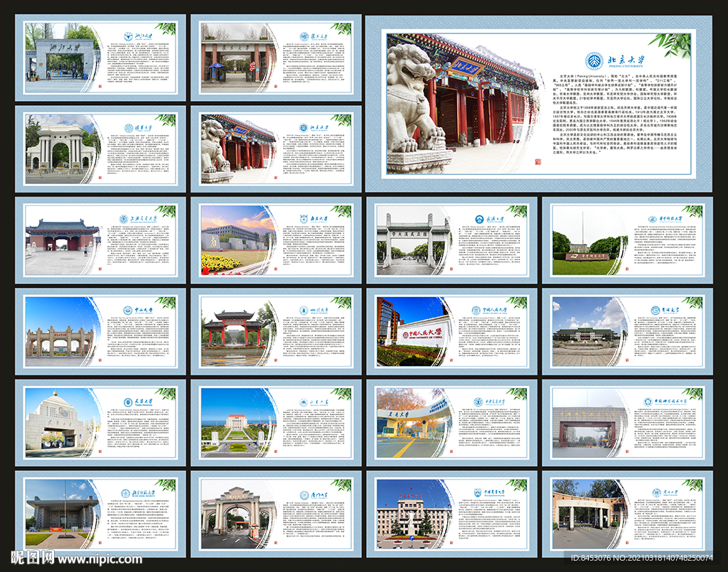The height and width of the screenshot is (572, 728).
Task: Select the Sichuan University red pavilion gate photo
Action: pyautogui.click(x=239, y=332)
